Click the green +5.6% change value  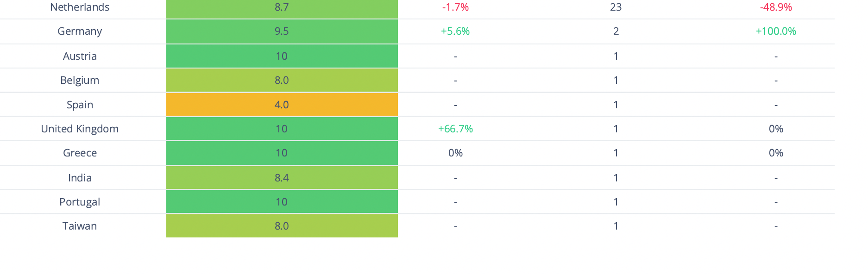click(455, 31)
